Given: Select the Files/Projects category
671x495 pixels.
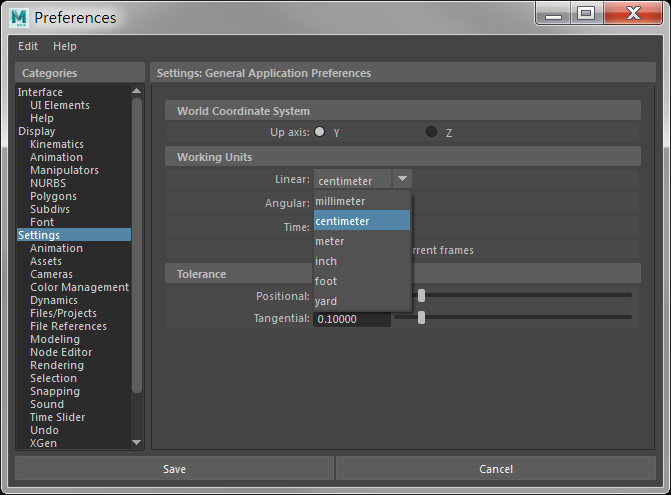Looking at the screenshot, I should 63,313.
